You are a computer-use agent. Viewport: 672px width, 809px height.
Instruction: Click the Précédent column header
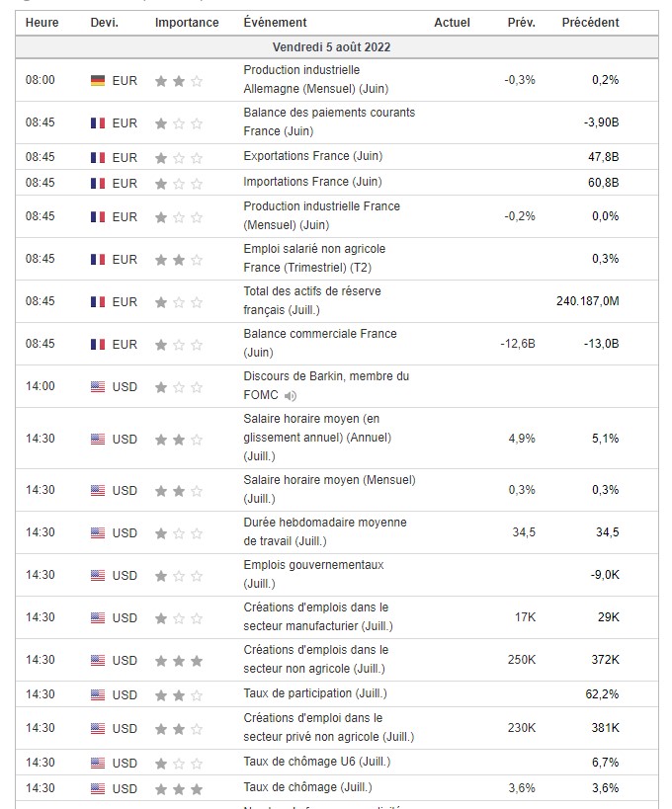click(x=590, y=23)
